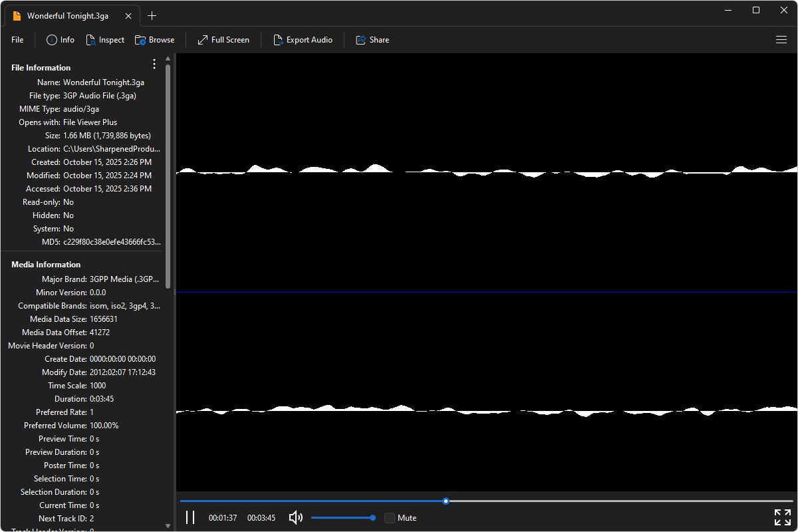The image size is (798, 532).
Task: Close the Wonderful Tonight.3ga tab
Action: [x=128, y=16]
